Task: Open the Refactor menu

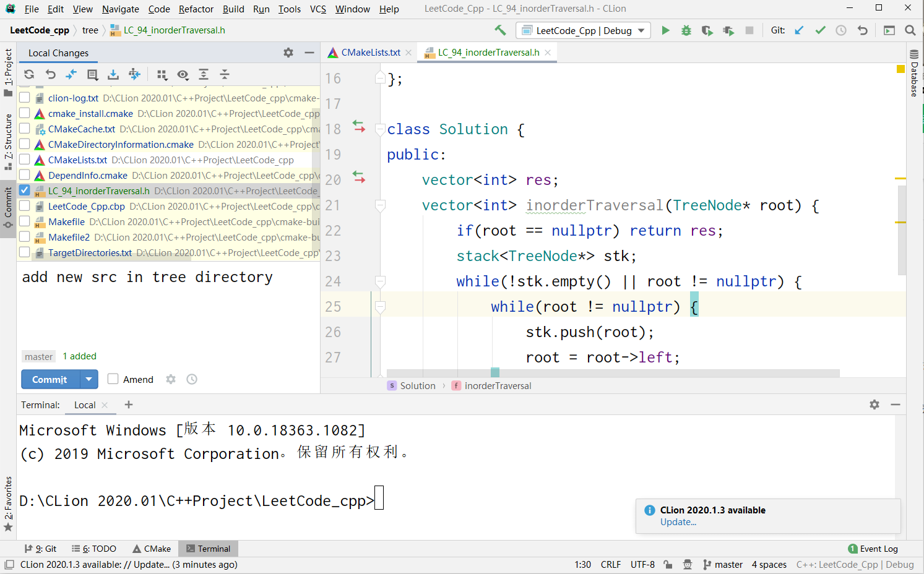Action: tap(196, 9)
